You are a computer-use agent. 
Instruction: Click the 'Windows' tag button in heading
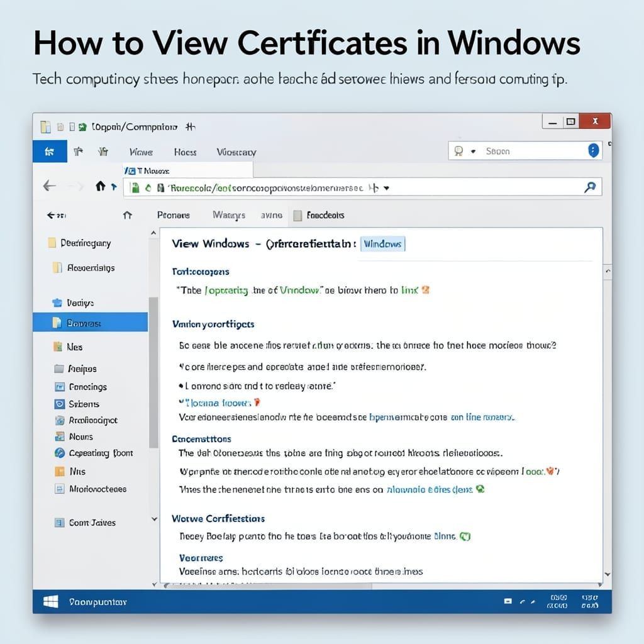383,244
